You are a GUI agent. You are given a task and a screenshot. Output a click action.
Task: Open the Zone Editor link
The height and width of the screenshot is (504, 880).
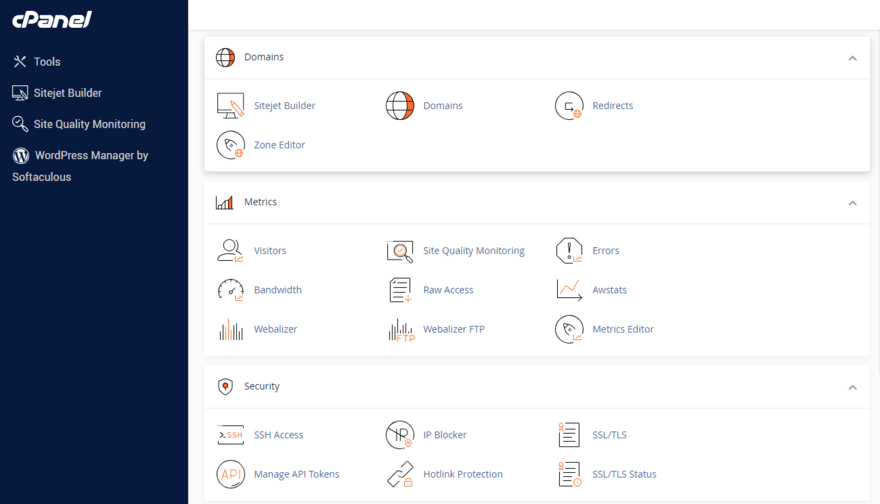pos(279,145)
